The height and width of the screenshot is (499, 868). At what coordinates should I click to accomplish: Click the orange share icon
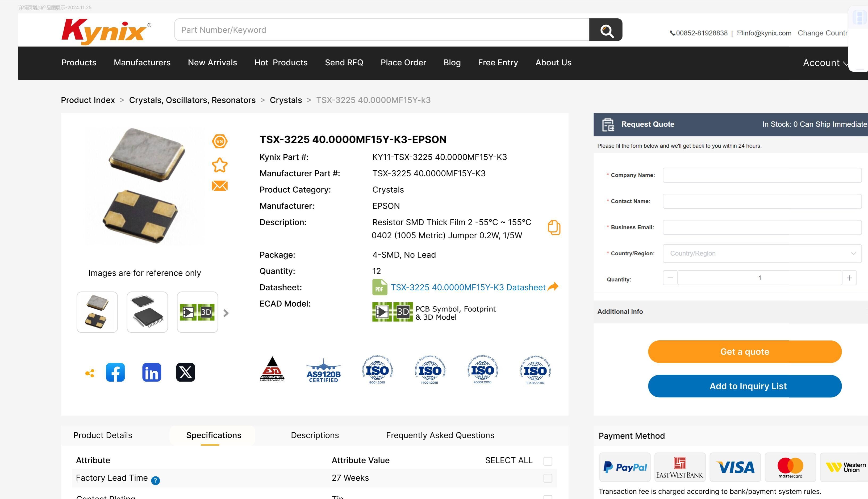pos(90,373)
